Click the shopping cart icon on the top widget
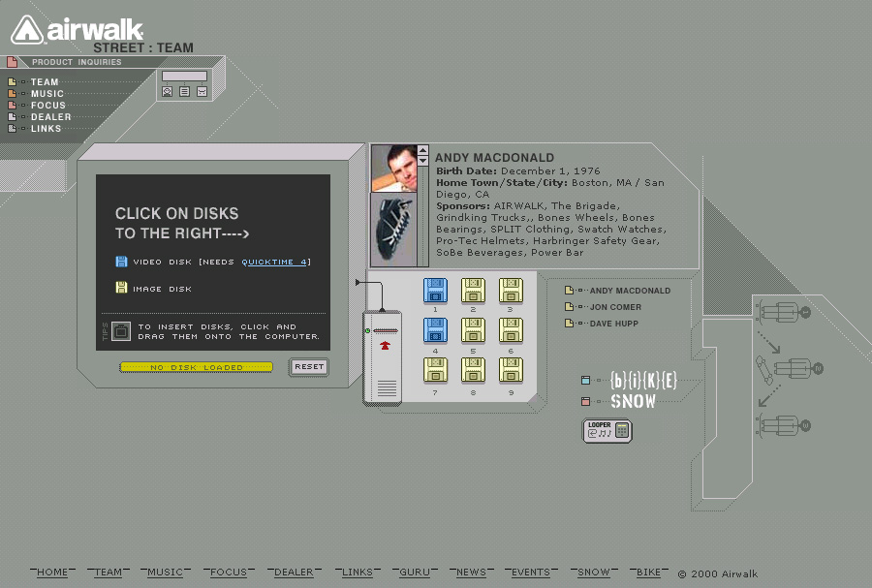The width and height of the screenshot is (872, 588). pos(202,92)
